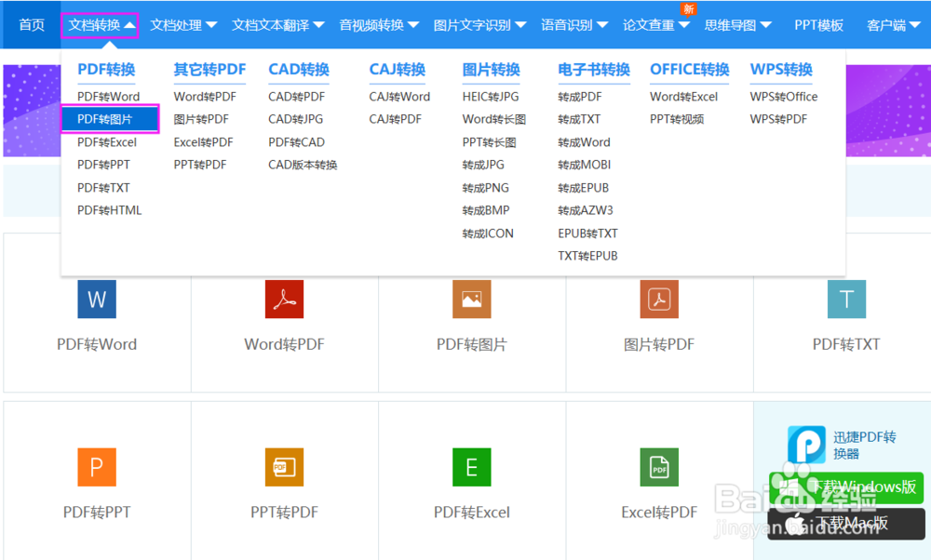The image size is (931, 560).
Task: Select 转成TXT under 电子书转换
Action: point(579,119)
